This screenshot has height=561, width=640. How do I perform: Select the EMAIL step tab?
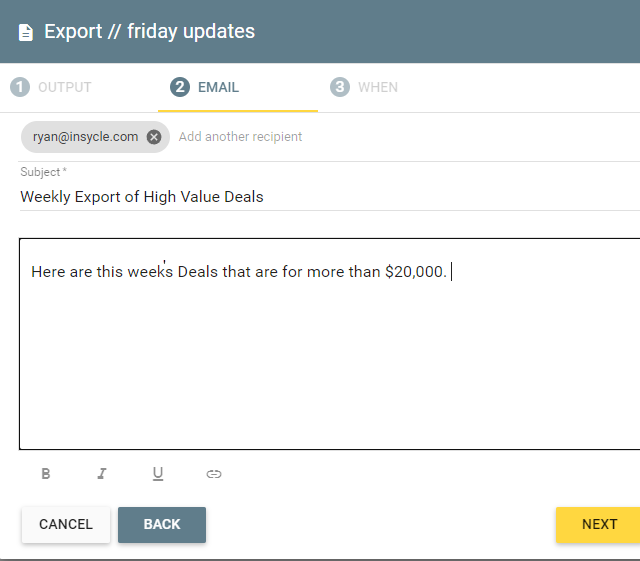click(238, 87)
